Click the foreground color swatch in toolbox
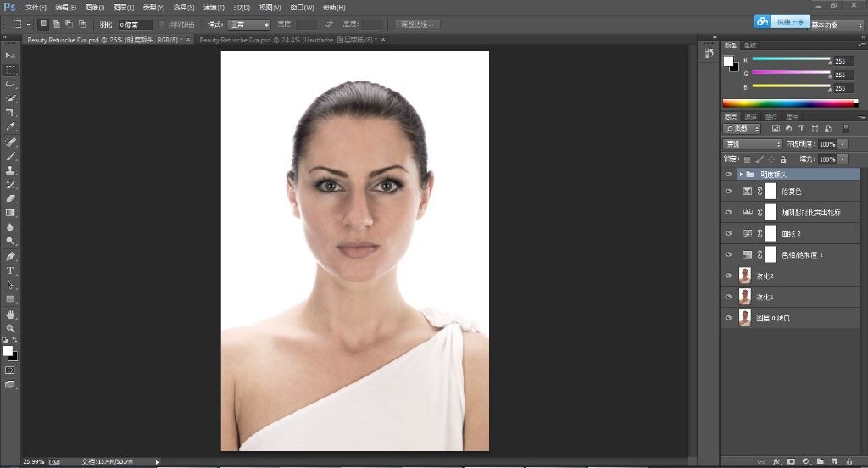The width and height of the screenshot is (868, 468). coord(7,351)
